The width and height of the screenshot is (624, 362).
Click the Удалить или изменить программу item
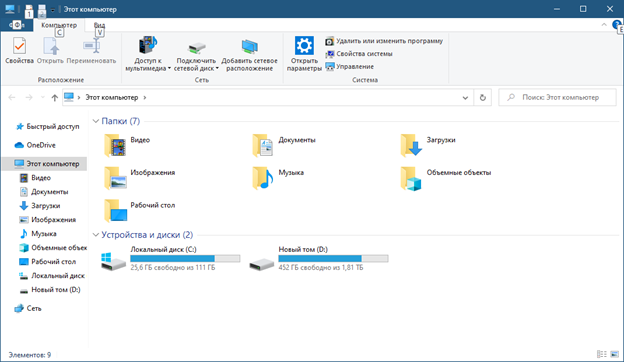[384, 41]
